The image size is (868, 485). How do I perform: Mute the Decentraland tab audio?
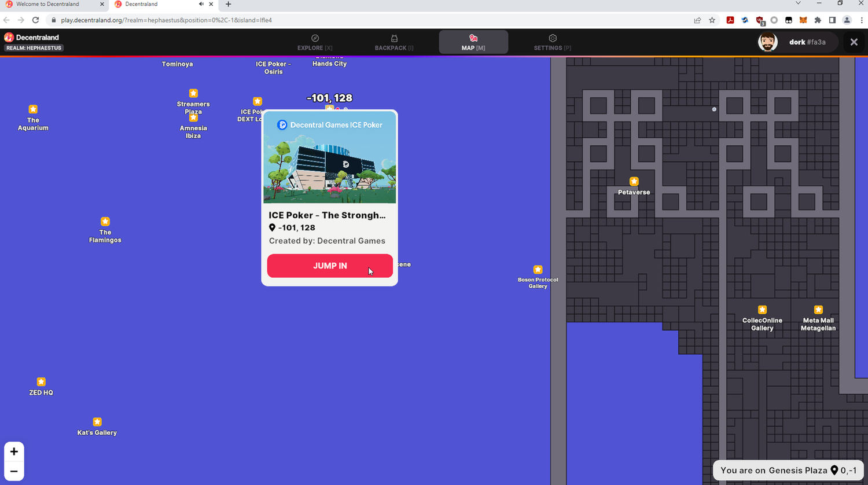[201, 4]
